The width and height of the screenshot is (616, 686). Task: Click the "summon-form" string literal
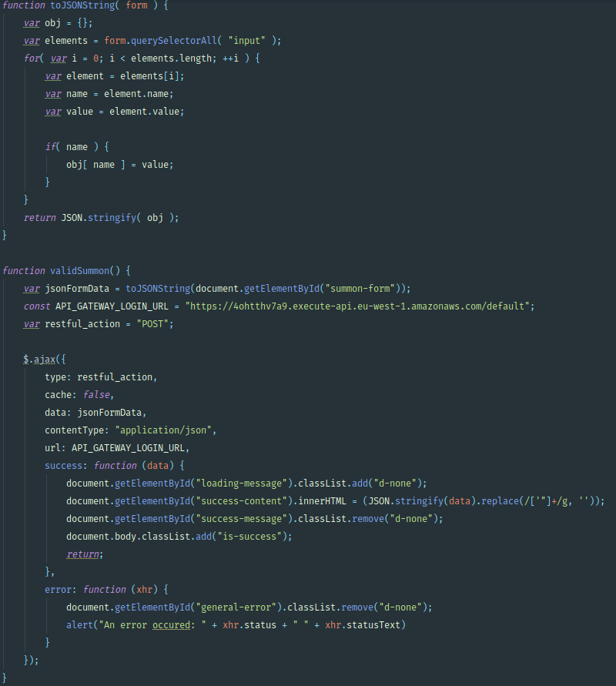click(360, 288)
